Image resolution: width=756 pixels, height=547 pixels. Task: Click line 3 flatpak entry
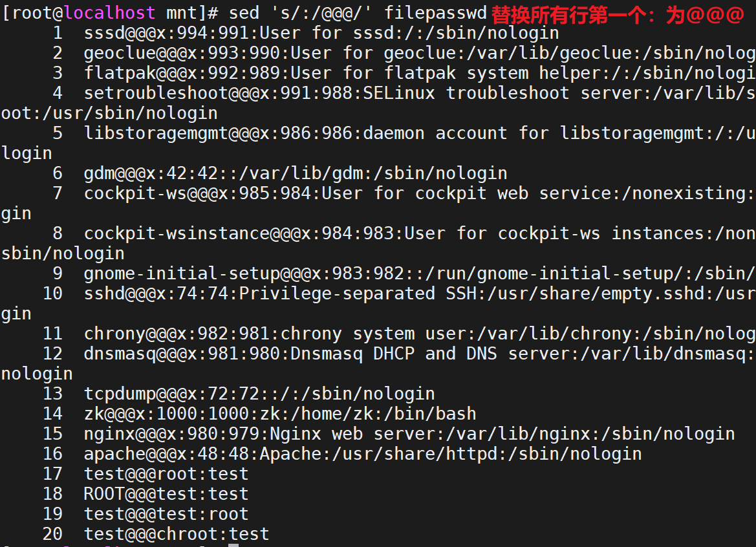(x=420, y=73)
